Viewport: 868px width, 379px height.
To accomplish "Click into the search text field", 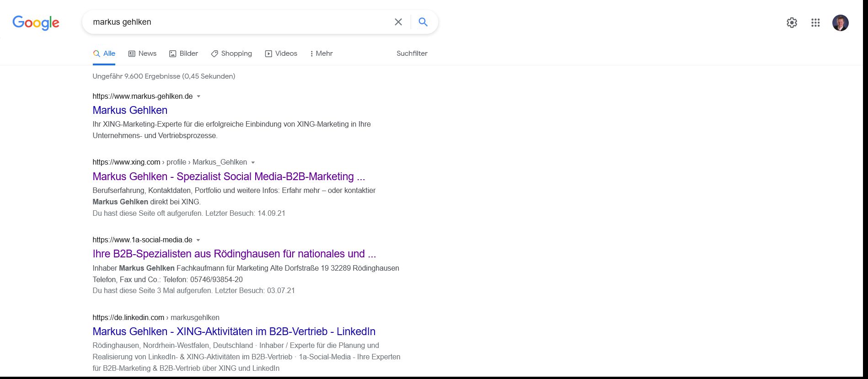I will click(x=238, y=22).
